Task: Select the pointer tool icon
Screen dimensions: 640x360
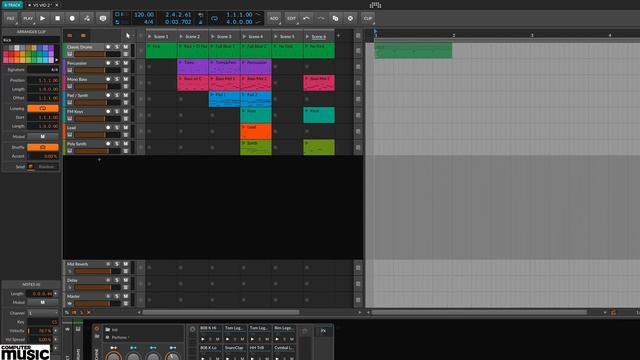Action: coord(128,36)
